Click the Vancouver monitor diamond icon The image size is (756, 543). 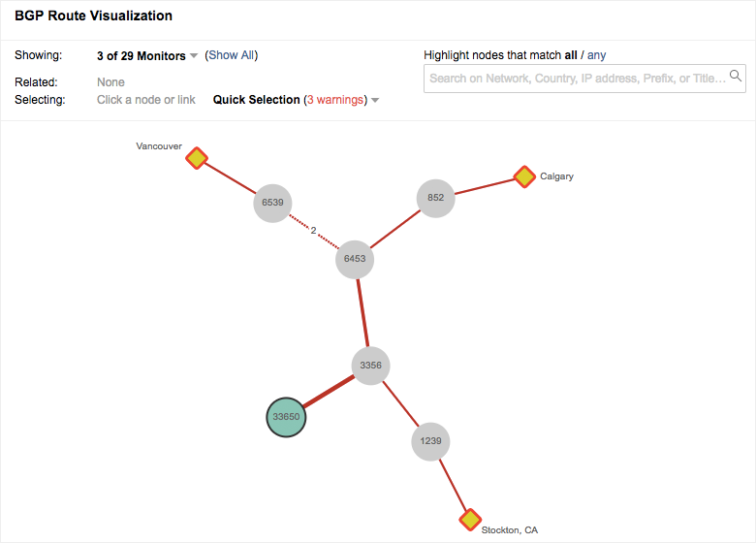point(197,158)
